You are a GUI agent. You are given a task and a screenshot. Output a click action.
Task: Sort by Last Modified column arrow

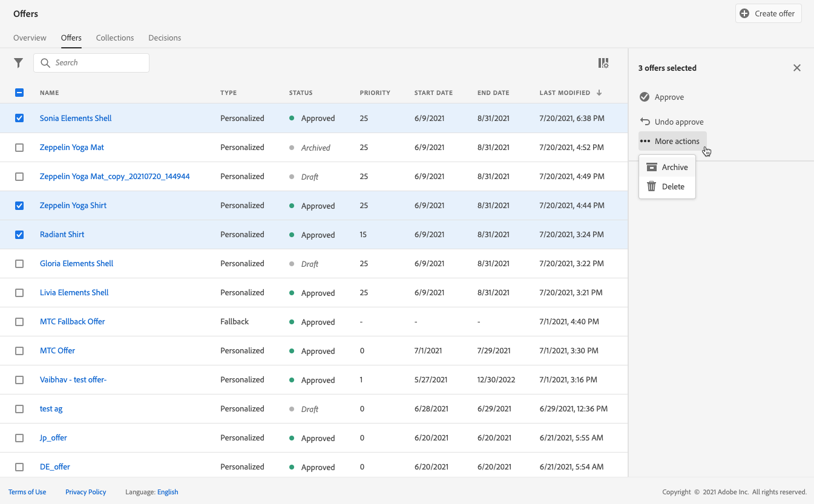[x=599, y=93]
